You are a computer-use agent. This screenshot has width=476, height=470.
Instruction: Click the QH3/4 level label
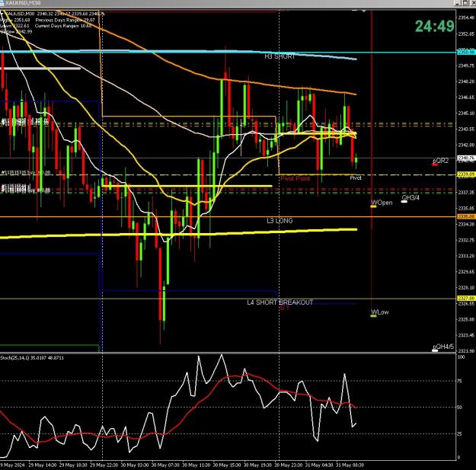(411, 198)
